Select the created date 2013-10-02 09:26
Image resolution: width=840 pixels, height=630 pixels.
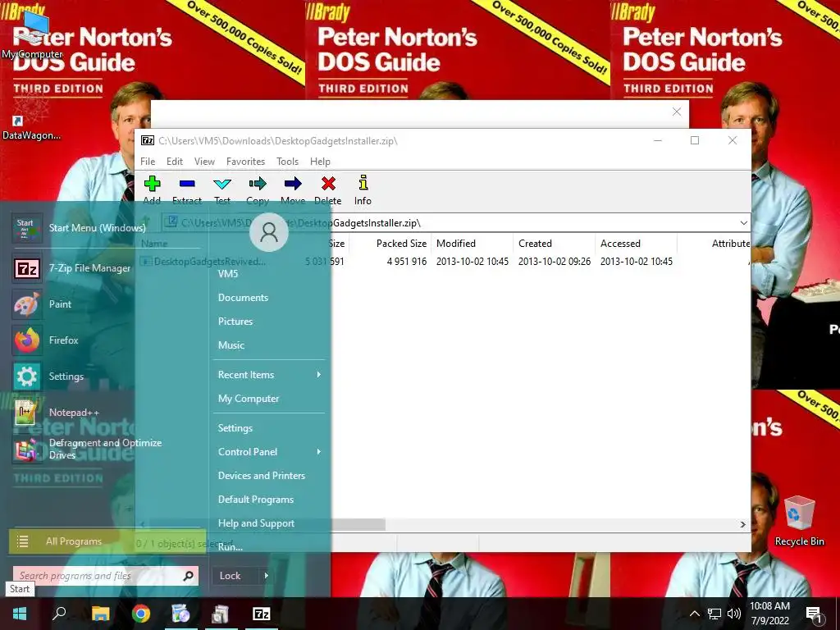click(x=555, y=262)
